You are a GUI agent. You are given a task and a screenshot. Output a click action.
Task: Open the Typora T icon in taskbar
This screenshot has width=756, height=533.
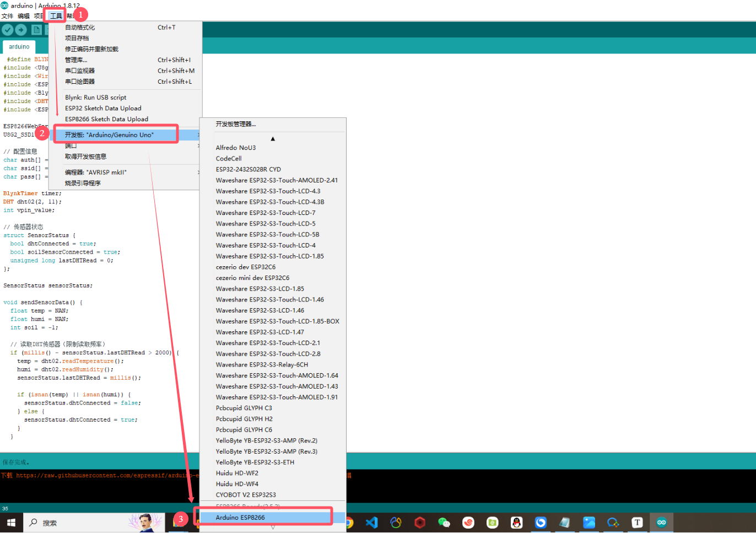tap(638, 523)
